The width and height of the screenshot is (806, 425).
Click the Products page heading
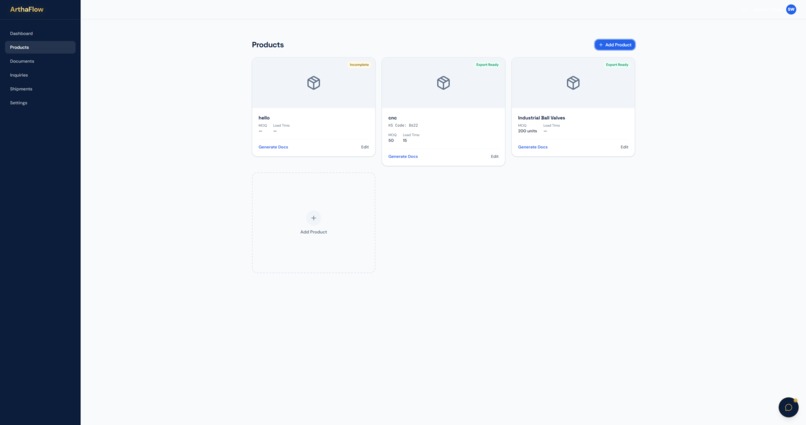[268, 45]
